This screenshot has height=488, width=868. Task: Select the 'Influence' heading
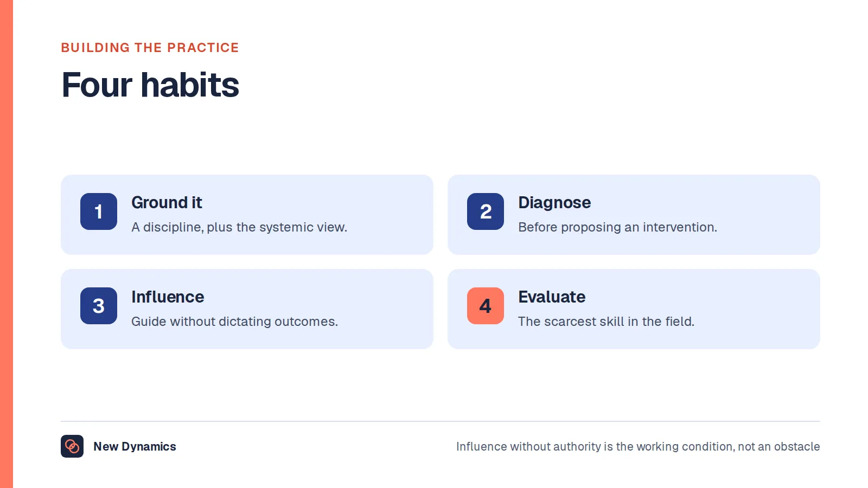click(x=168, y=297)
